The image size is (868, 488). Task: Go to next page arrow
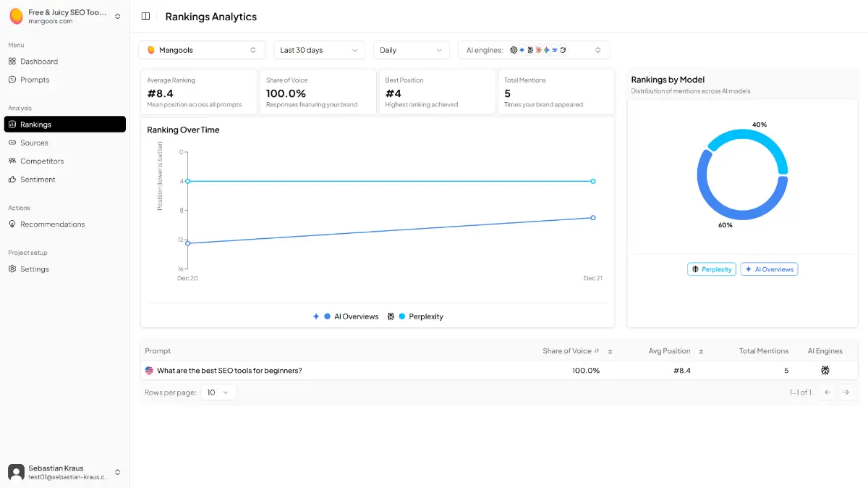click(x=846, y=392)
